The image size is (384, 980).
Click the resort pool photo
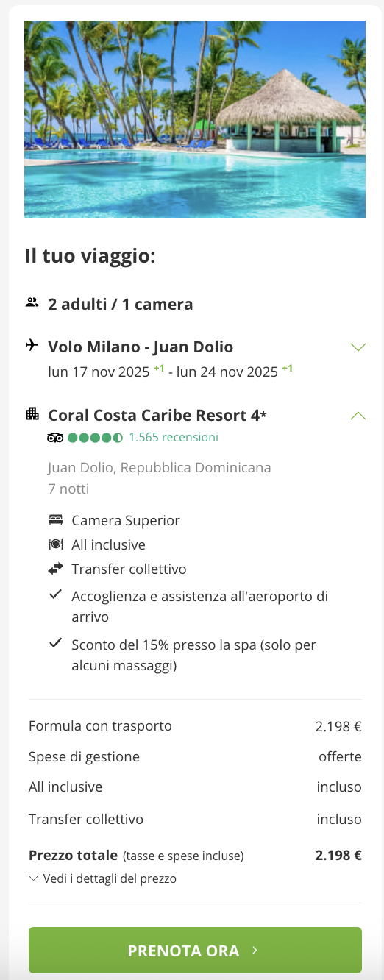pos(195,119)
